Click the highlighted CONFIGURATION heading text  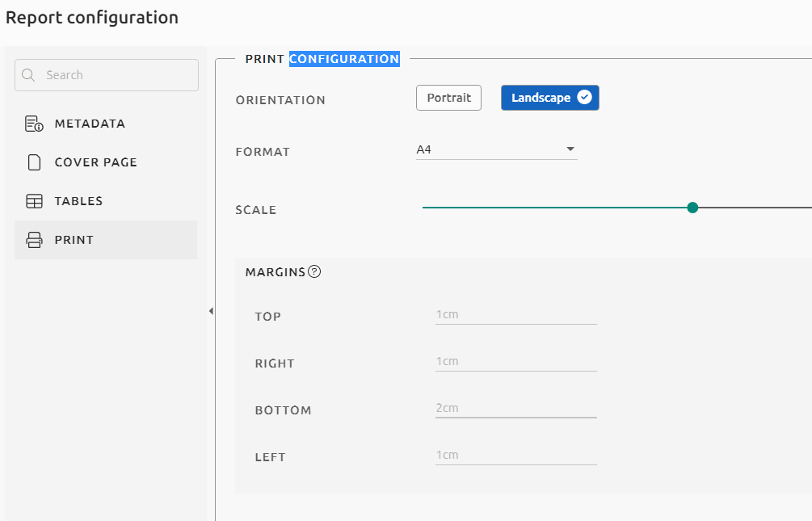pyautogui.click(x=344, y=59)
